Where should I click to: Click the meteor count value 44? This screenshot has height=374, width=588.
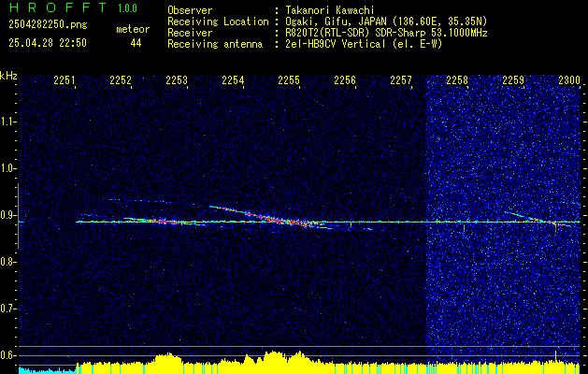click(x=136, y=44)
